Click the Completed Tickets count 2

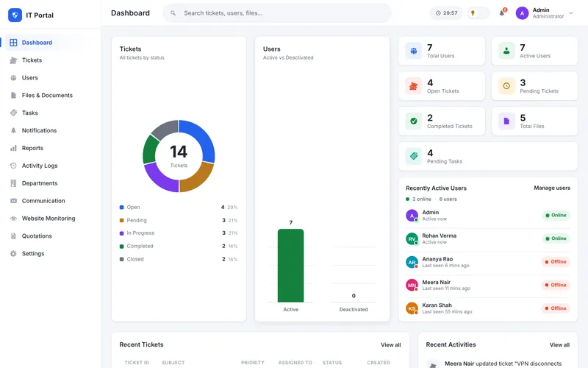[x=430, y=118]
